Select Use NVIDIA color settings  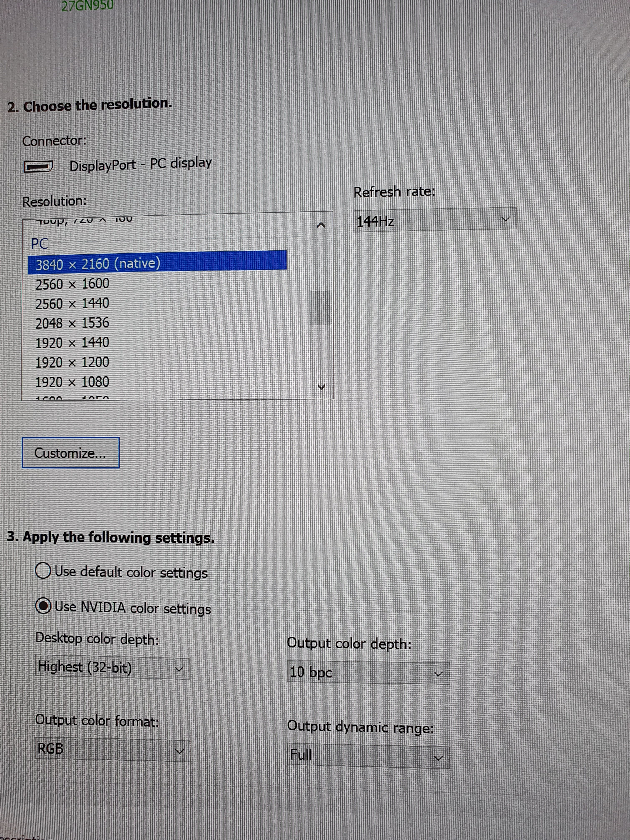point(43,606)
